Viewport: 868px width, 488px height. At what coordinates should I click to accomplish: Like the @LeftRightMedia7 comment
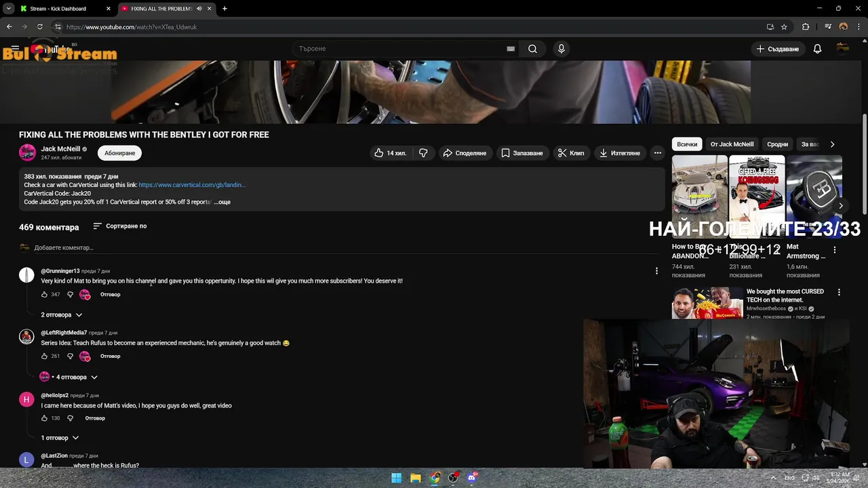pyautogui.click(x=45, y=356)
